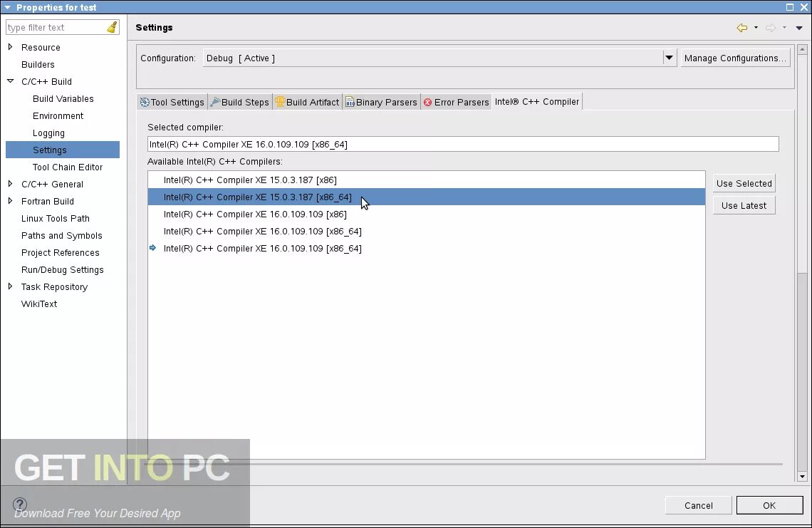This screenshot has height=528, width=812.
Task: Switch to the Build Steps tab
Action: pyautogui.click(x=240, y=102)
